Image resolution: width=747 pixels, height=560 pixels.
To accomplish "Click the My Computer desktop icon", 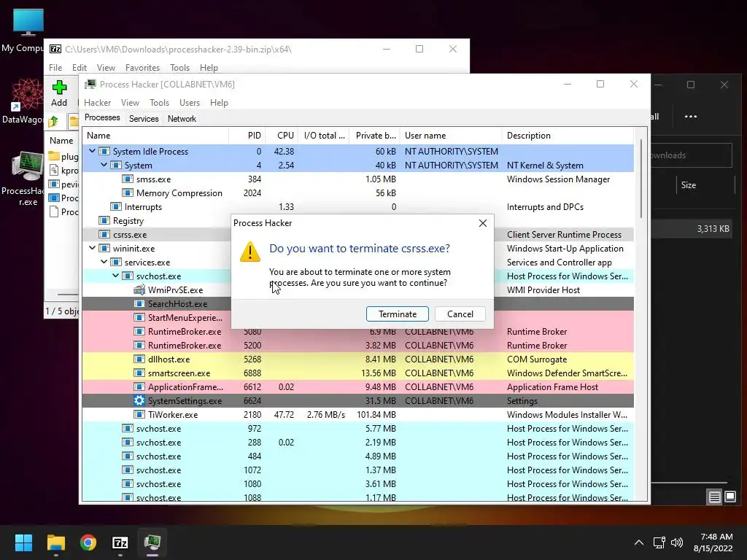I will pyautogui.click(x=27, y=31).
